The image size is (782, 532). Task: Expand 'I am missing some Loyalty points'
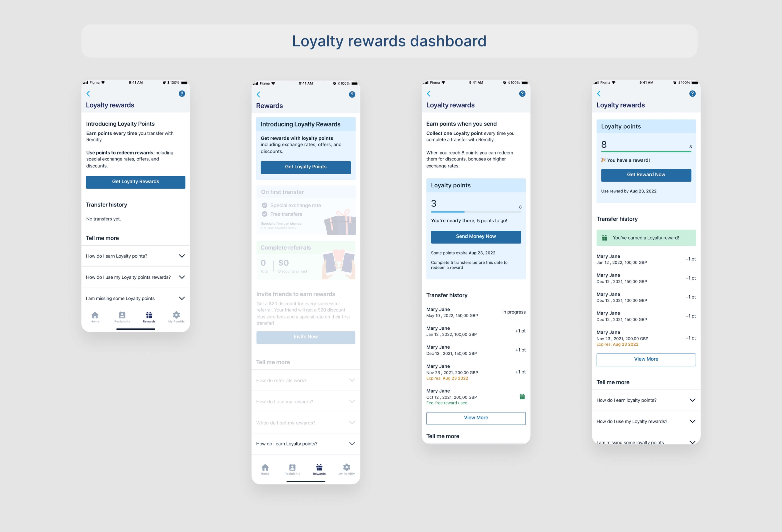[x=182, y=299]
